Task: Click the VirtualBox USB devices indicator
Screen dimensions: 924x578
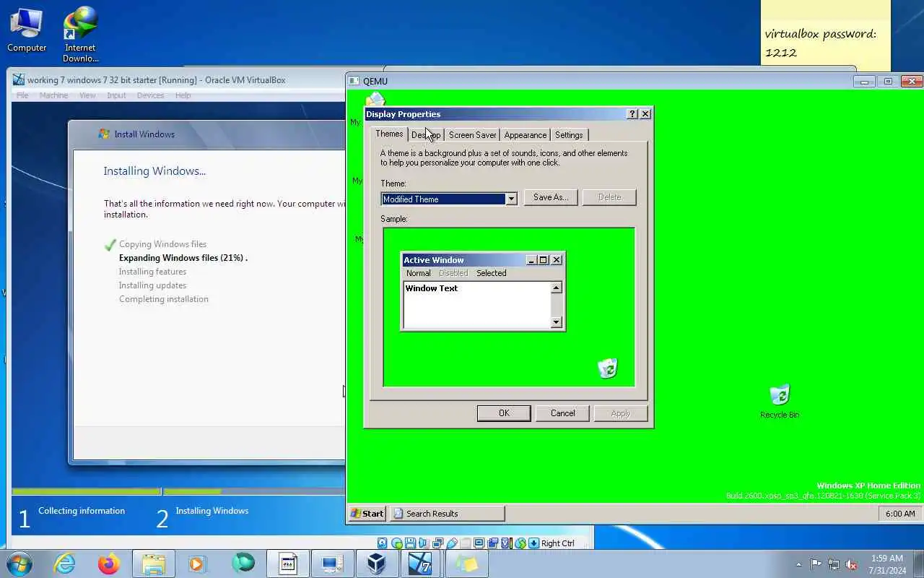Action: point(452,543)
